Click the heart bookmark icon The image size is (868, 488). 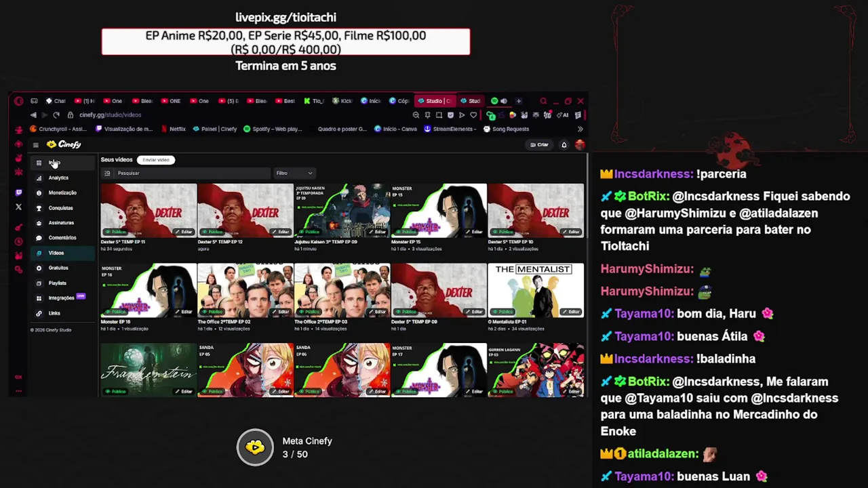coord(473,115)
